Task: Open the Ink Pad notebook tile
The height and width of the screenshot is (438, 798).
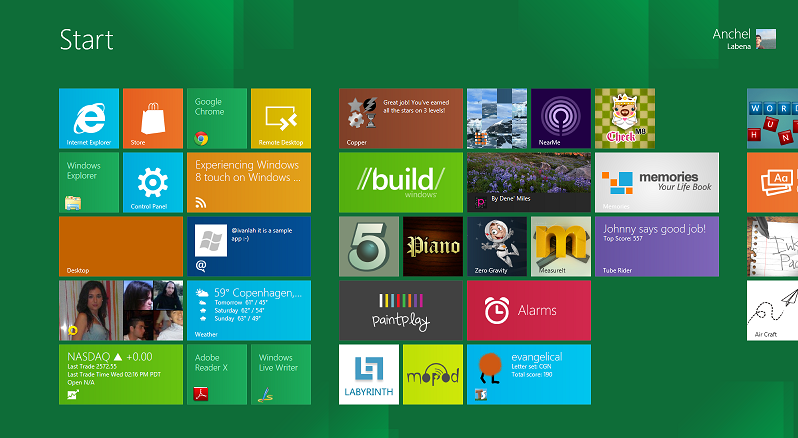Action: pyautogui.click(x=773, y=246)
